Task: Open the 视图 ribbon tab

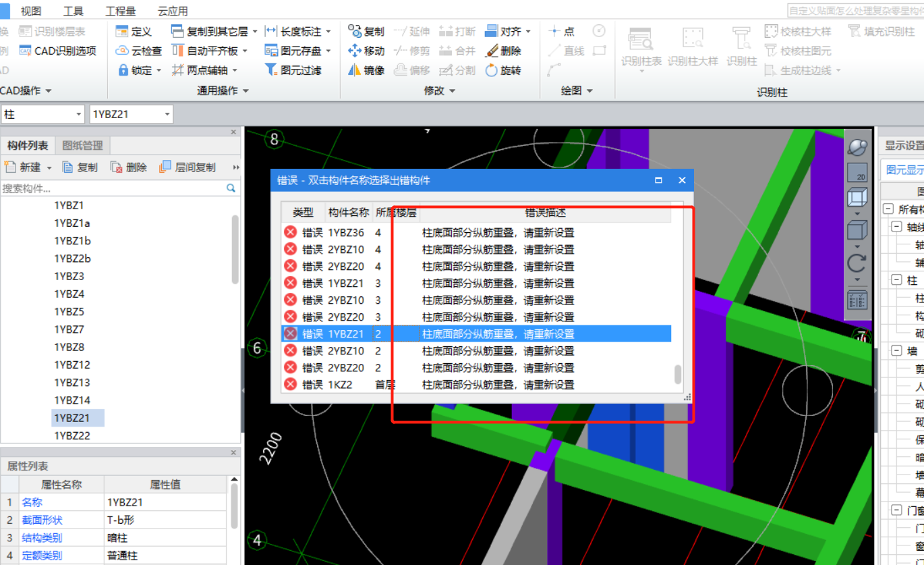Action: [31, 11]
